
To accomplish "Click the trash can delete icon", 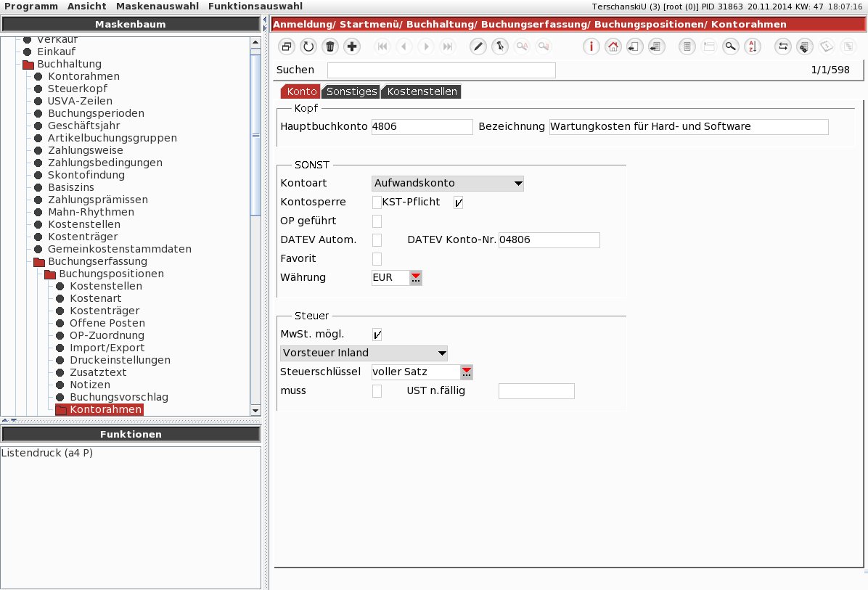I will (x=330, y=46).
